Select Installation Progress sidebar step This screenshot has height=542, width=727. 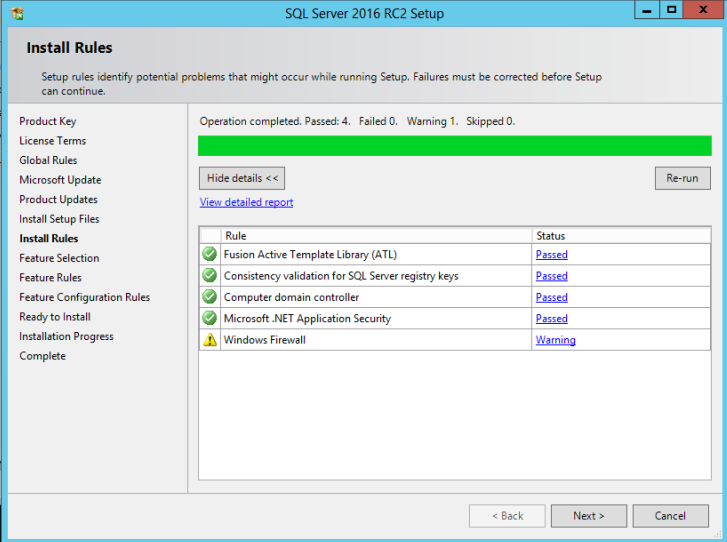[x=66, y=336]
